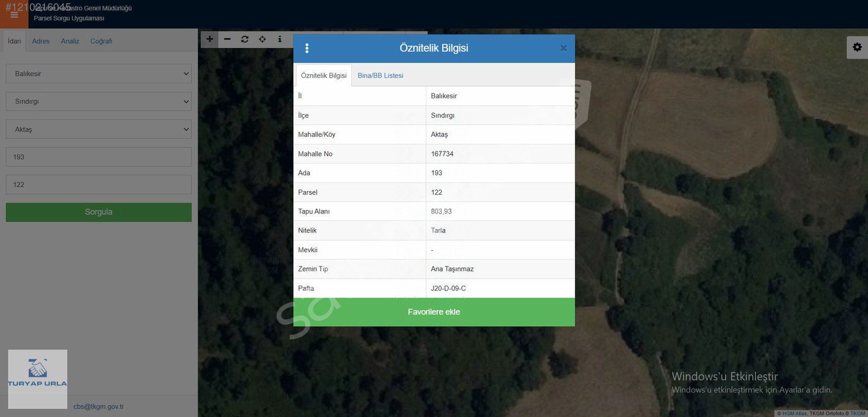The image size is (868, 417).
Task: Select the Ada value 193 in table
Action: (437, 173)
